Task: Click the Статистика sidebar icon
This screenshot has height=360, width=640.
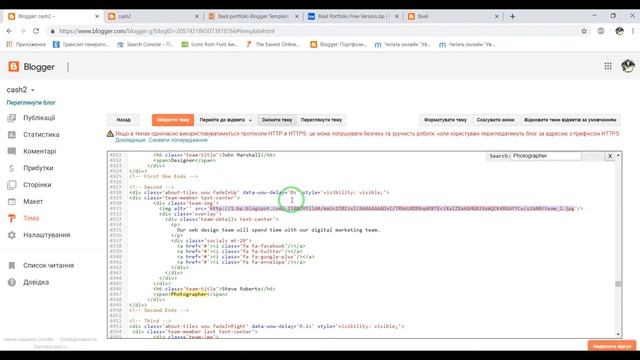Action: coord(12,134)
